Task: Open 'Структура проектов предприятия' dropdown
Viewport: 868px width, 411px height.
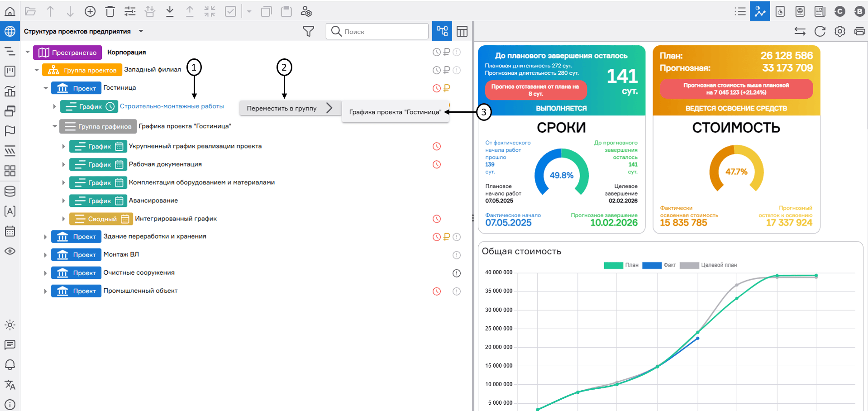Action: 141,31
